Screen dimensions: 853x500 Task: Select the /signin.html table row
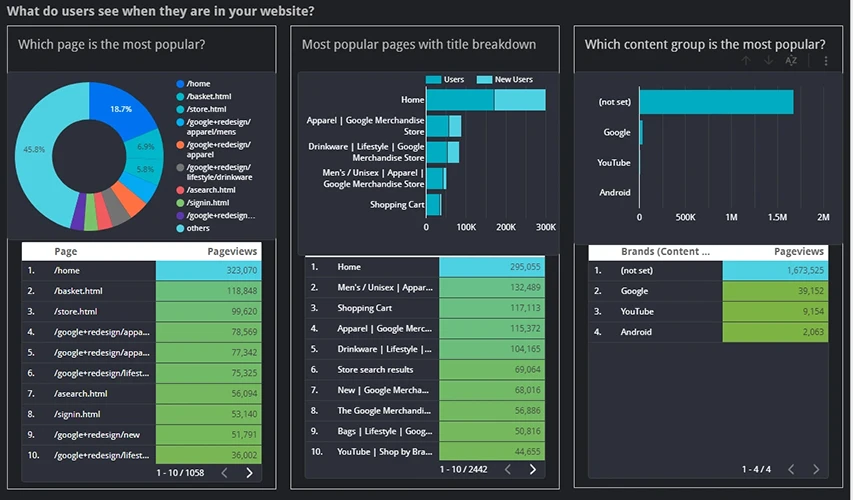tap(141, 414)
